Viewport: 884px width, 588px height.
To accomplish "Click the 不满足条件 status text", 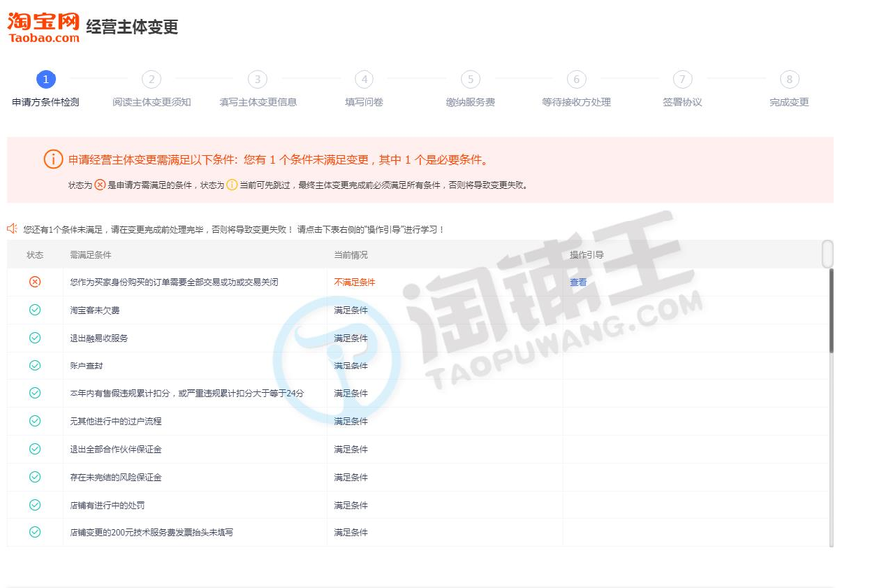I will pos(355,282).
